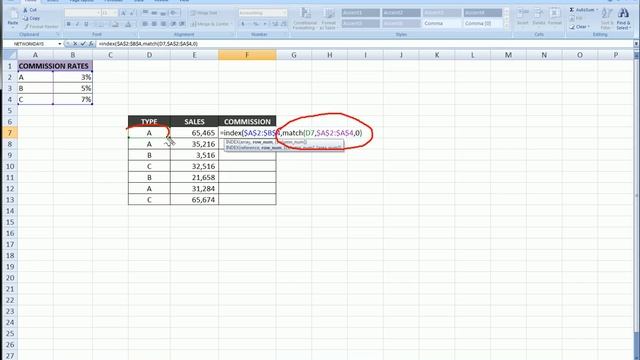Open the Find & Select menu
This screenshot has height=360, width=640.
click(x=623, y=19)
